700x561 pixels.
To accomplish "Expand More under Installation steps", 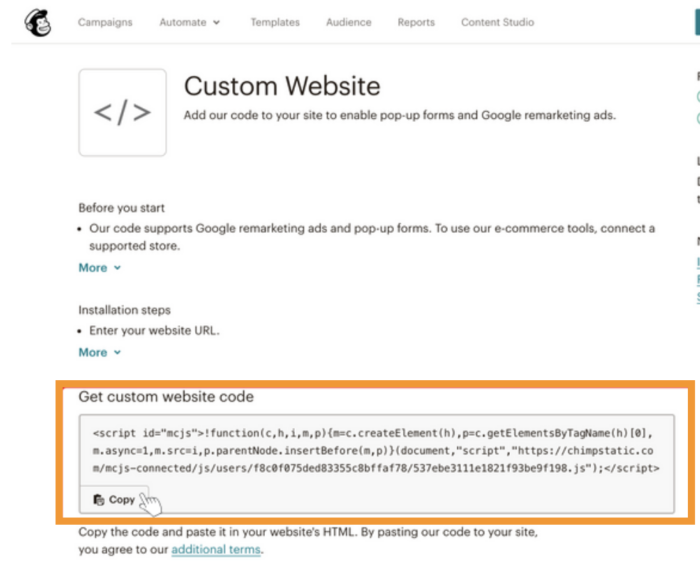I will tap(100, 353).
